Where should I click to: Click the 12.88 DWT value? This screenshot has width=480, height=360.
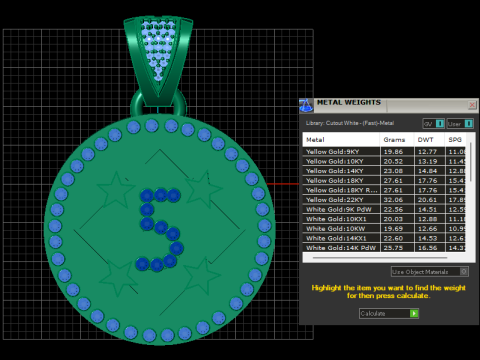click(x=427, y=219)
